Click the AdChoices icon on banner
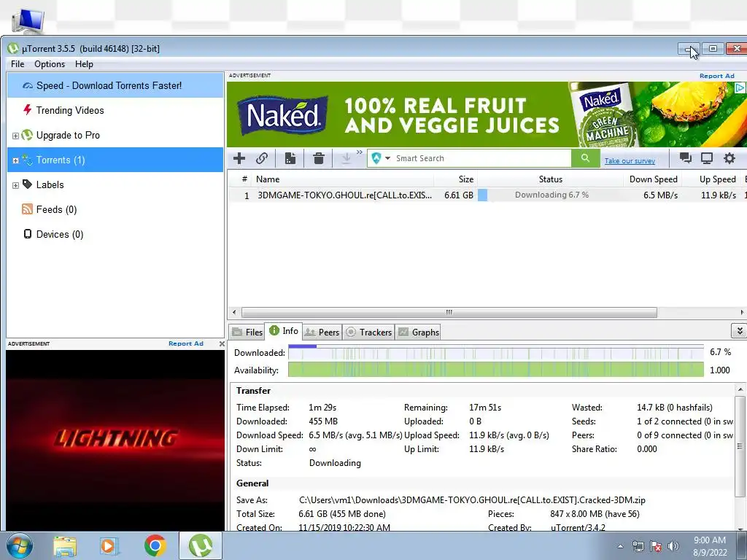 coord(740,87)
